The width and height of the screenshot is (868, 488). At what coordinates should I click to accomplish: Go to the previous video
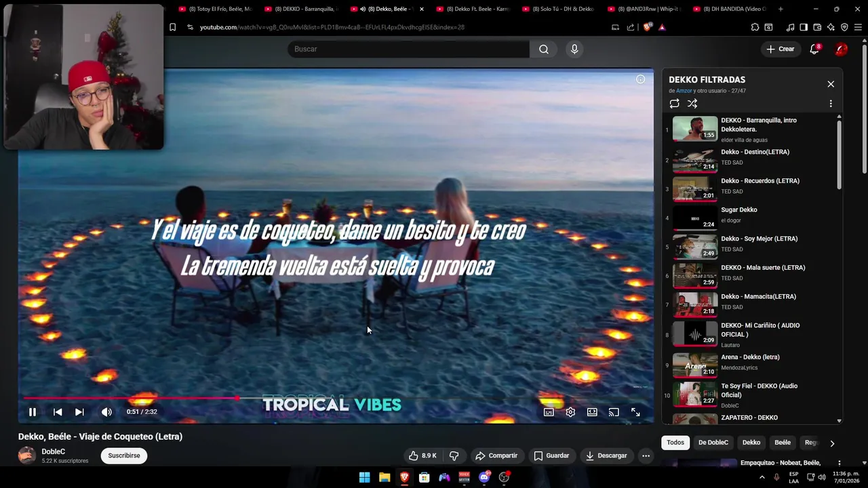point(58,412)
